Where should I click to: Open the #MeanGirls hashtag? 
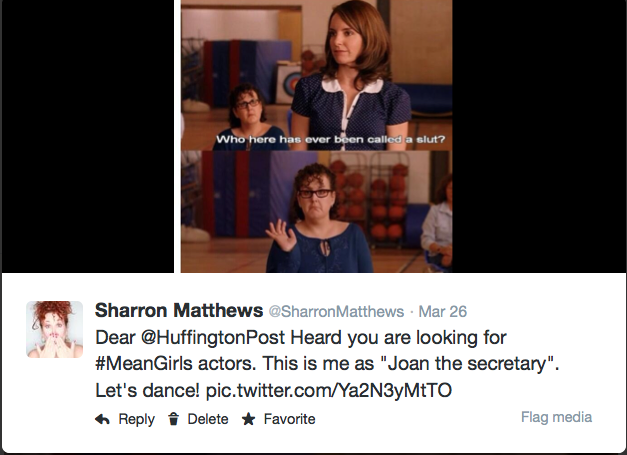coord(144,363)
